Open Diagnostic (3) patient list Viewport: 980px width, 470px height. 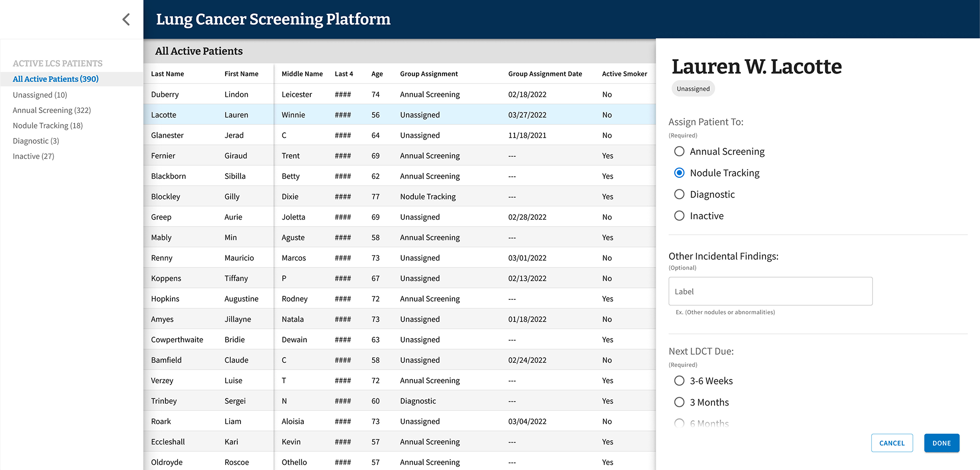pos(36,141)
